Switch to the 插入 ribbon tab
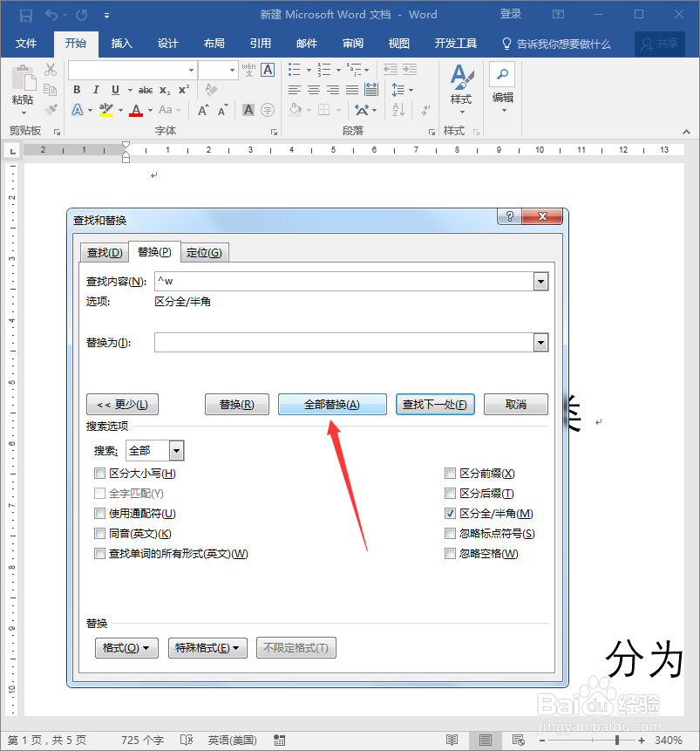 122,44
